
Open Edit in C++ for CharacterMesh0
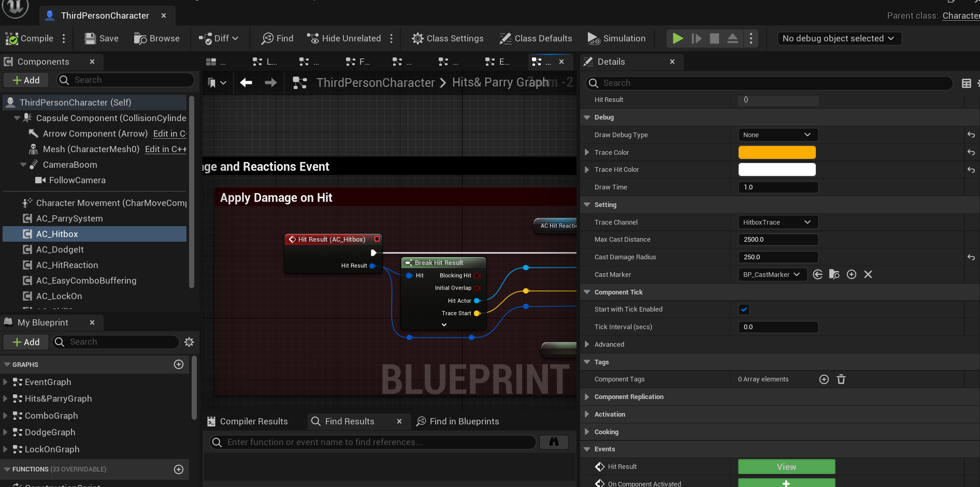165,149
